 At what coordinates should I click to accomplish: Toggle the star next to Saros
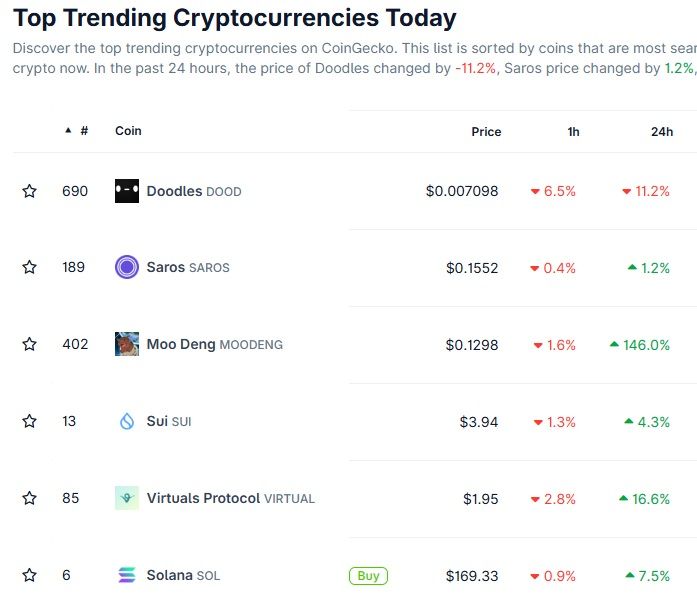pos(30,267)
